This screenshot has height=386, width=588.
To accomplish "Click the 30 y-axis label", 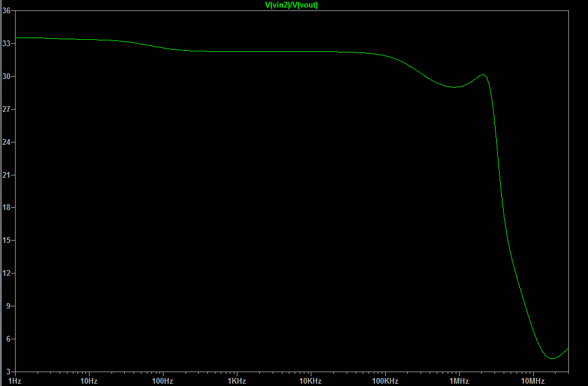I will [x=6, y=77].
